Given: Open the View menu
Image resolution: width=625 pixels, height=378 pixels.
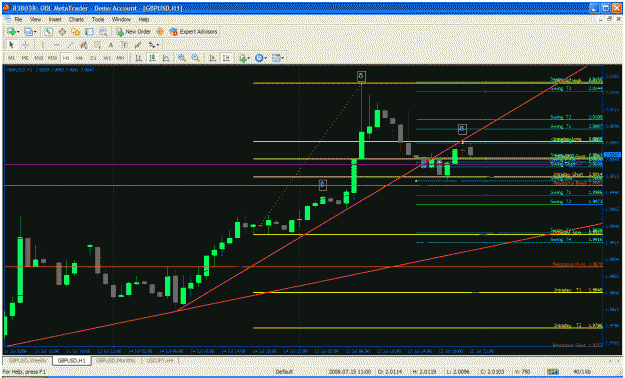Looking at the screenshot, I should [35, 19].
